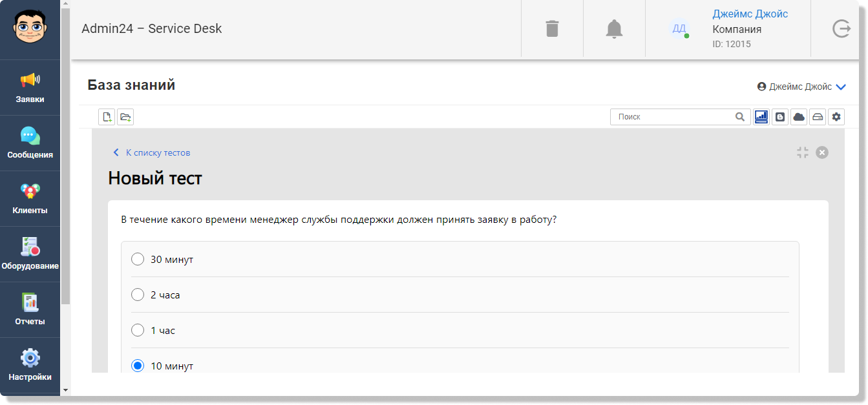Create a new folder in knowledge base
The width and height of the screenshot is (868, 405).
125,117
